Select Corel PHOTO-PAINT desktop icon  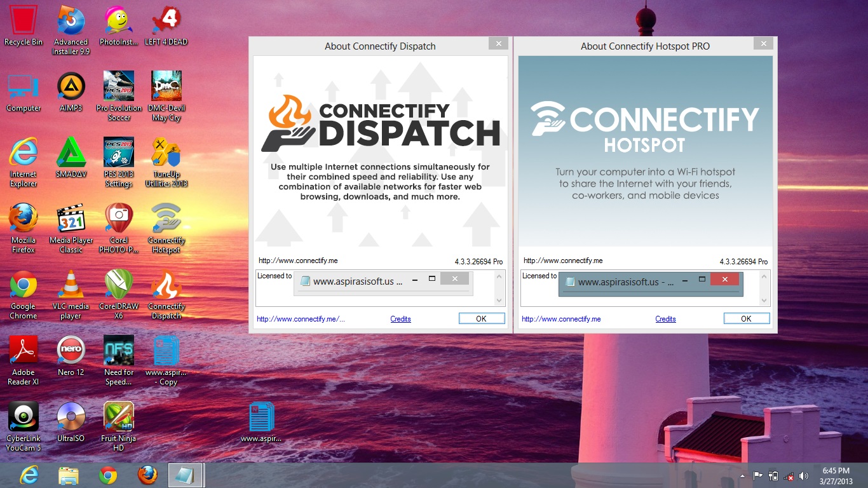pos(119,229)
